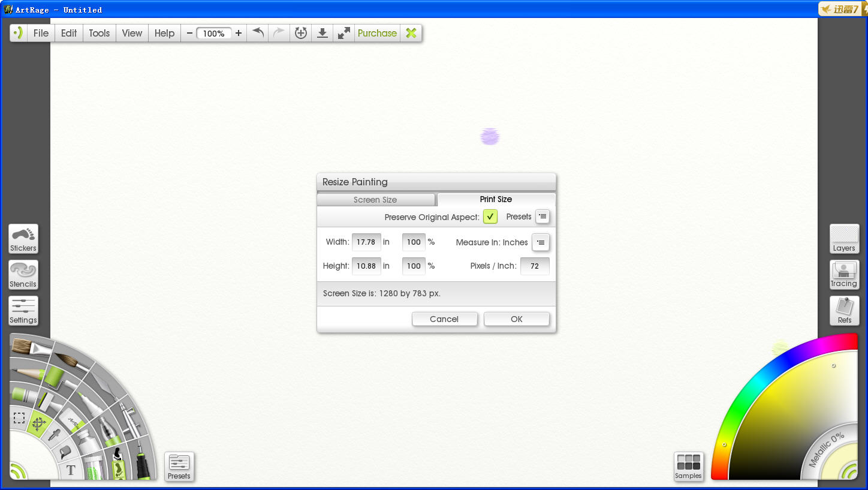
Task: Zoom out with the minus button
Action: (189, 33)
